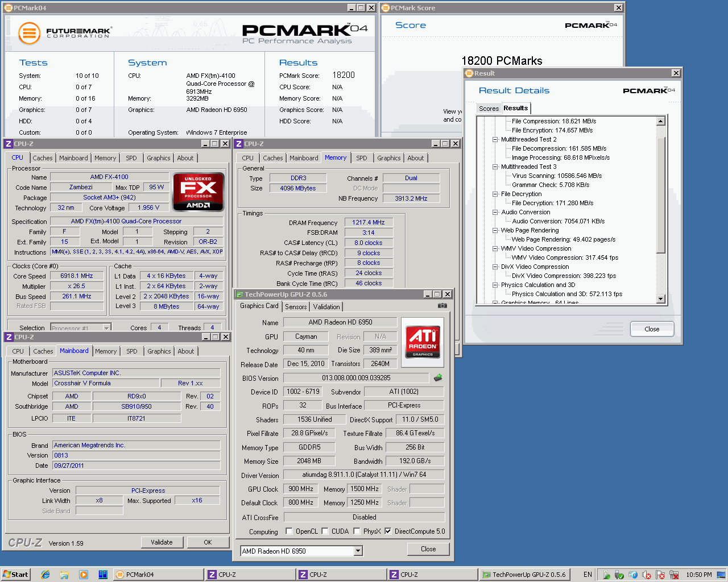This screenshot has width=728, height=582.
Task: Click the OK button in CPU-Z
Action: pos(208,542)
